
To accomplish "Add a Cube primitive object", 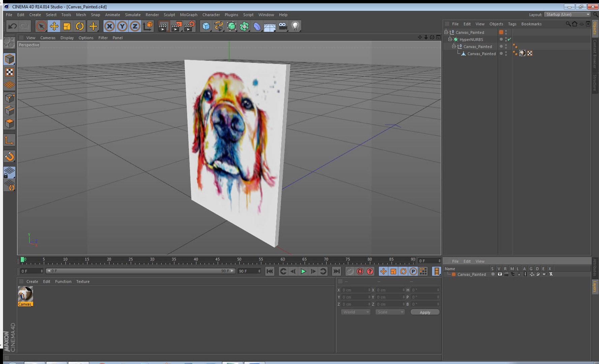I will point(206,26).
